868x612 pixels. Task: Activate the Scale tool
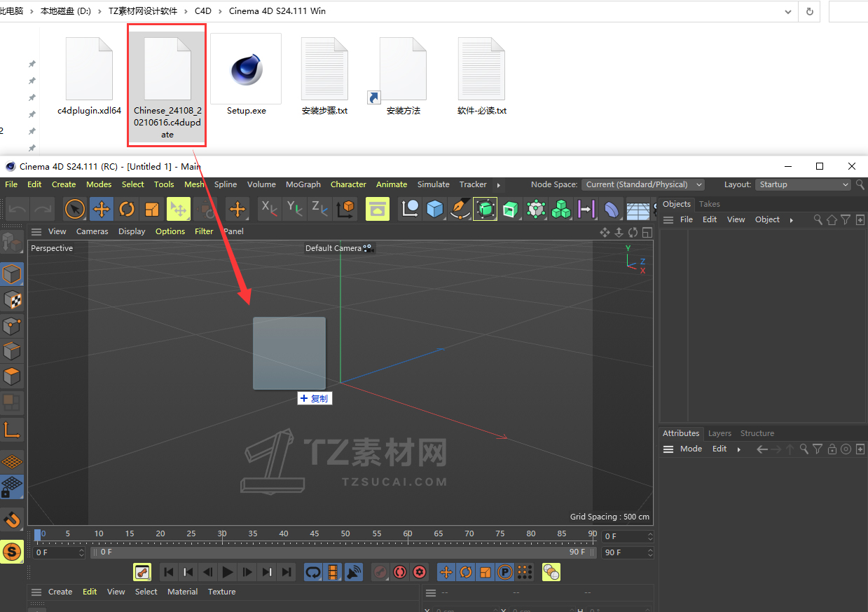click(x=152, y=209)
